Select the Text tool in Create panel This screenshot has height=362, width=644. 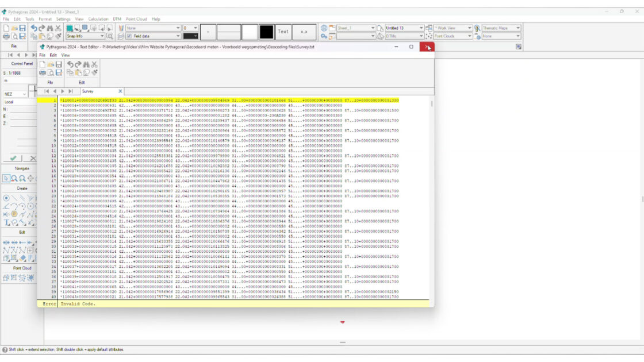[6, 222]
